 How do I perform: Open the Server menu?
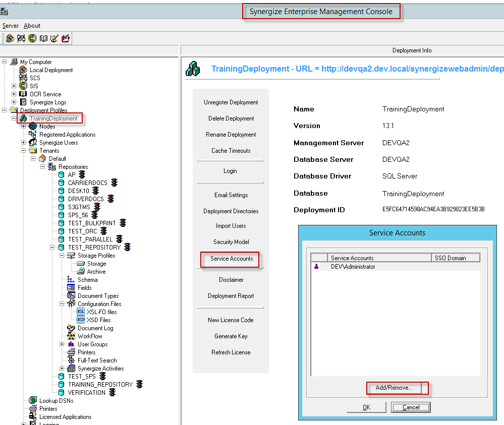[x=11, y=26]
